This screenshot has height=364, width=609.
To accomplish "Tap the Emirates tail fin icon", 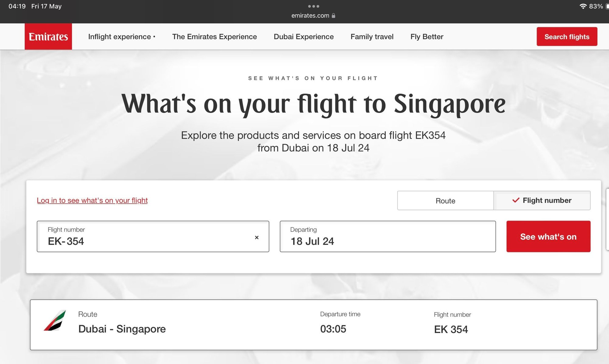I will (x=55, y=321).
